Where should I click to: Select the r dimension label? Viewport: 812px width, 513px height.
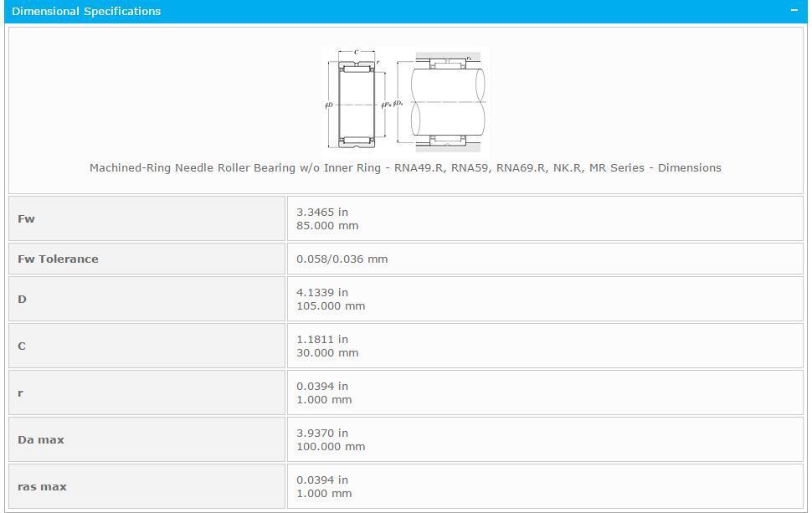19,392
